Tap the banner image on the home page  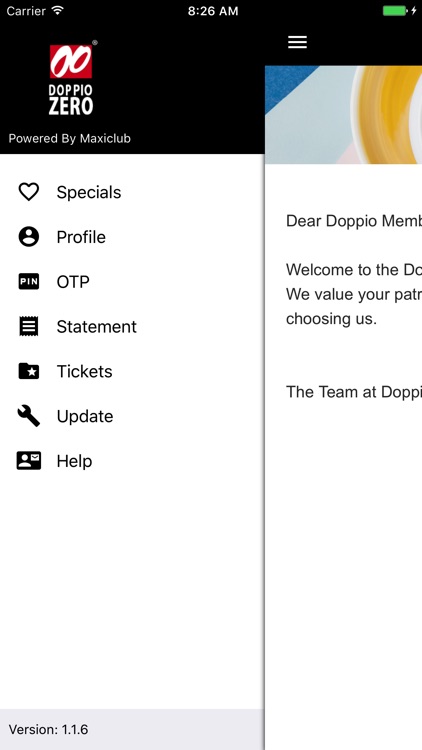pos(344,115)
